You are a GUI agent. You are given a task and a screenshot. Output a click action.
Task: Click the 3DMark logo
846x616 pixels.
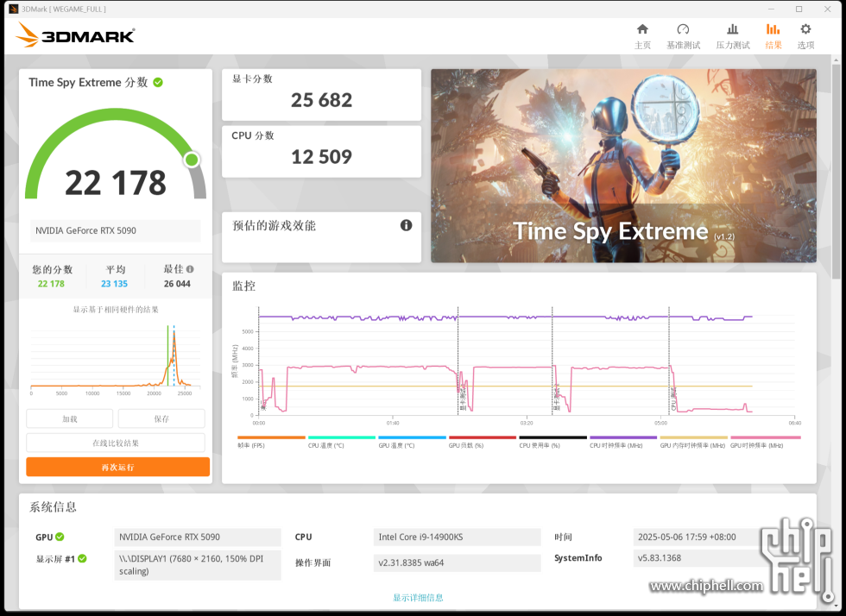[x=76, y=35]
